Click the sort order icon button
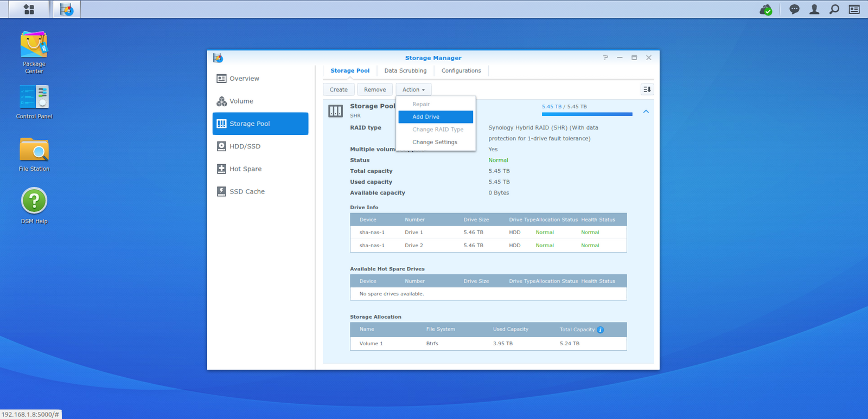868x419 pixels. (647, 89)
